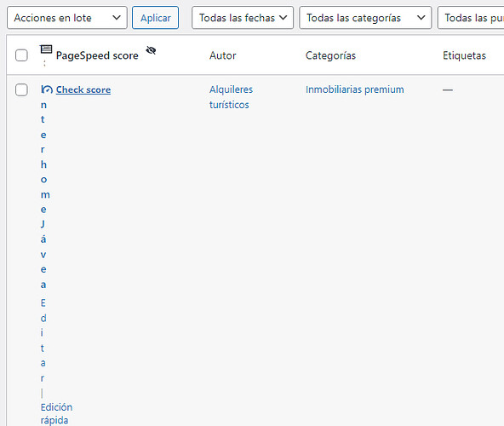Click the Autor column header
504x426 pixels.
tap(223, 55)
